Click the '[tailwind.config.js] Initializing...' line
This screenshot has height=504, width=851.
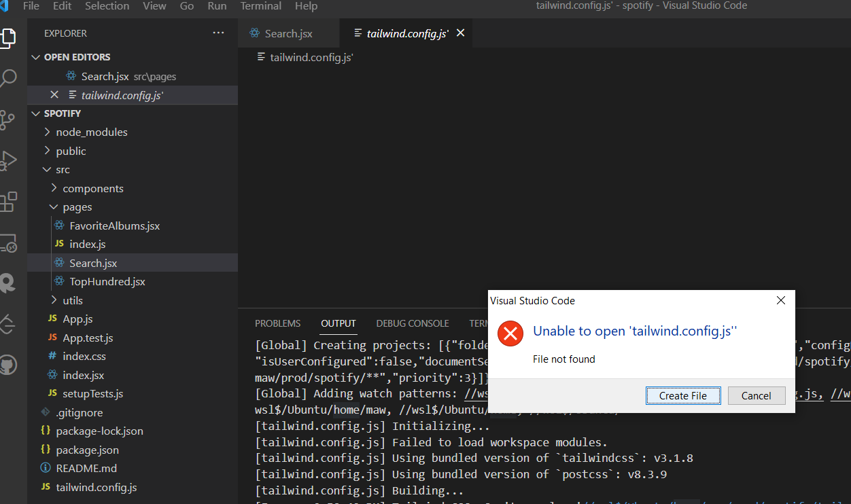click(372, 426)
